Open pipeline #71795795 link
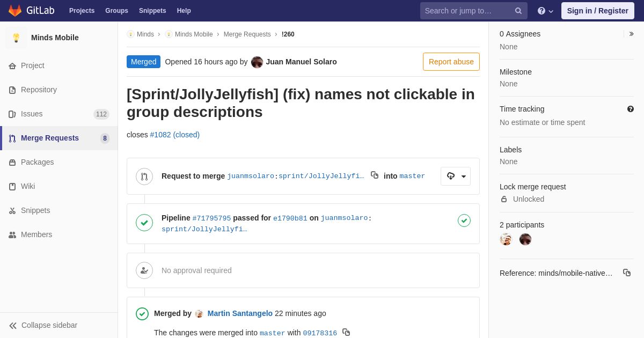The width and height of the screenshot is (644, 338). pyautogui.click(x=211, y=218)
